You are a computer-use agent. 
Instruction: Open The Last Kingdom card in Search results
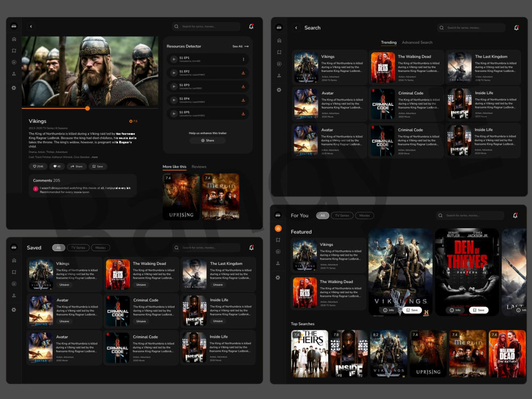483,68
